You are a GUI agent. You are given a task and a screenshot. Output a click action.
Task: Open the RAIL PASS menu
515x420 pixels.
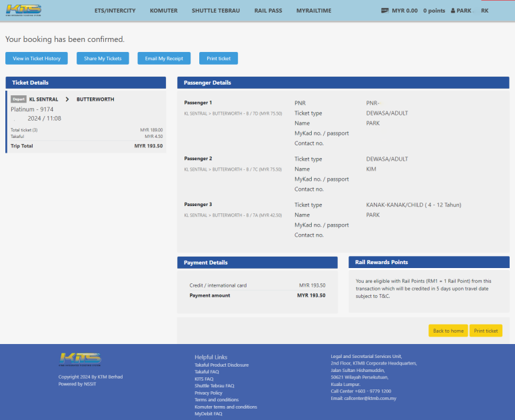[x=268, y=11]
